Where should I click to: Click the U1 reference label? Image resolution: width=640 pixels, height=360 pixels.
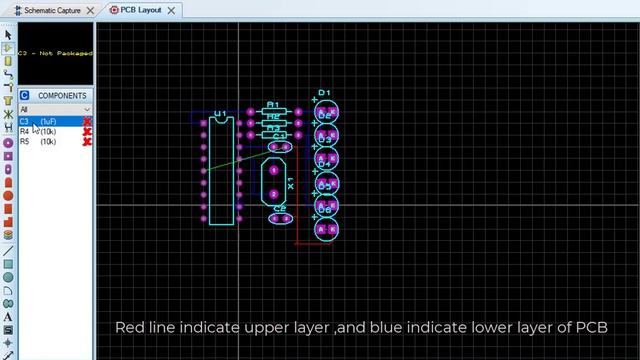pyautogui.click(x=220, y=113)
